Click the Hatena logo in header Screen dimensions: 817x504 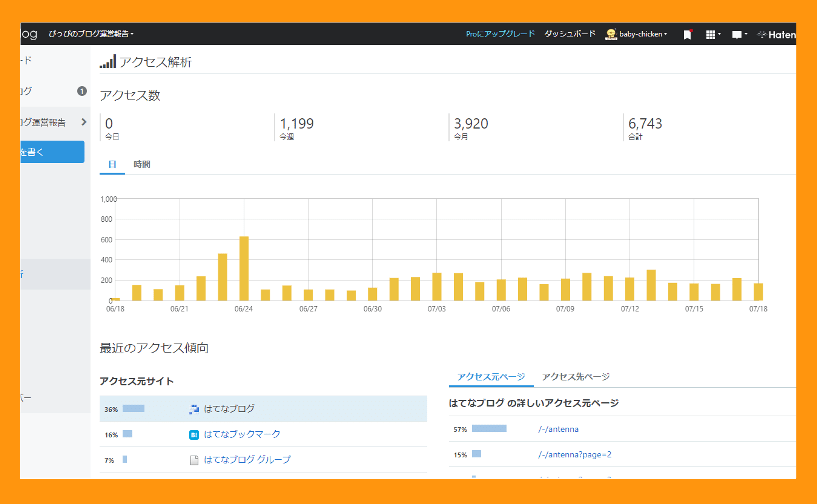pyautogui.click(x=777, y=34)
